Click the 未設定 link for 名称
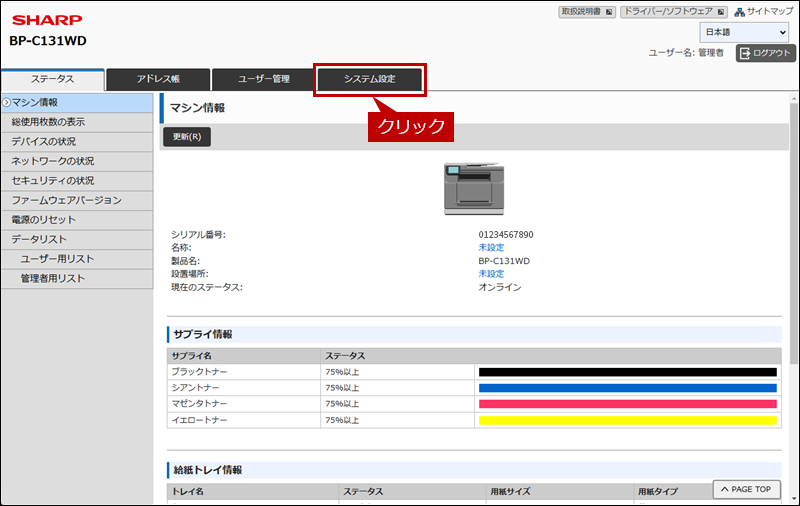Image resolution: width=800 pixels, height=506 pixels. (491, 247)
